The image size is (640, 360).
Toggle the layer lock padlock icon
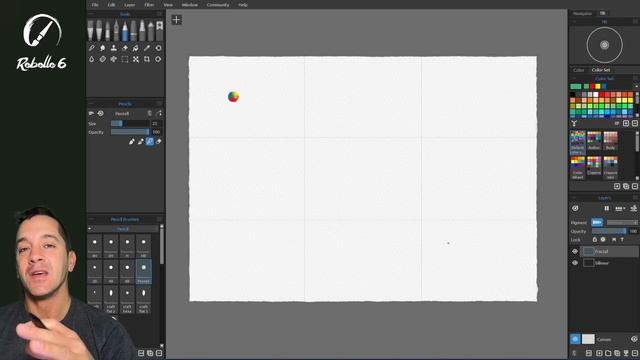pyautogui.click(x=595, y=240)
